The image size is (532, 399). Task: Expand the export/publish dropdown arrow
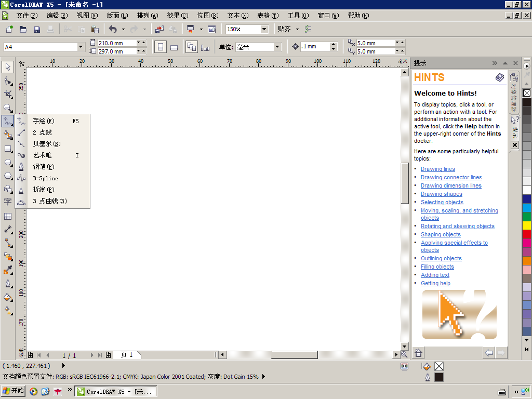[x=201, y=29]
